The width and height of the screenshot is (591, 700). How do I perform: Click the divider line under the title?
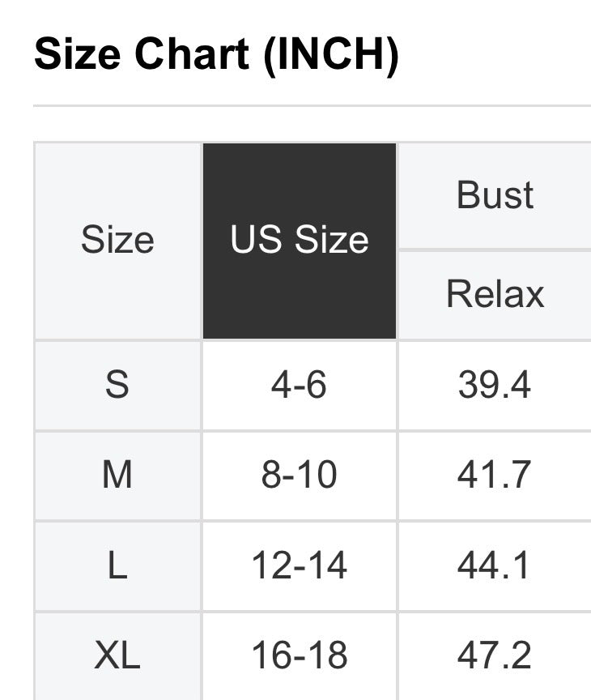pos(312,105)
